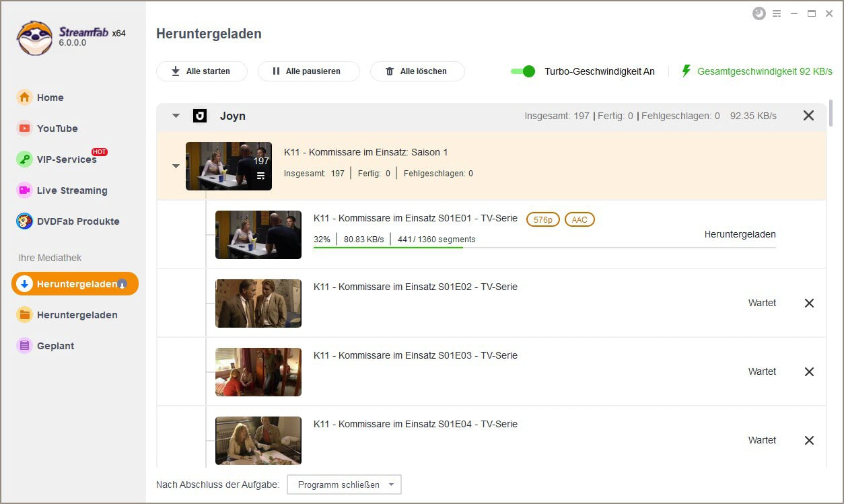Click the Wartet status of S01E02
This screenshot has height=504, width=844.
point(762,303)
